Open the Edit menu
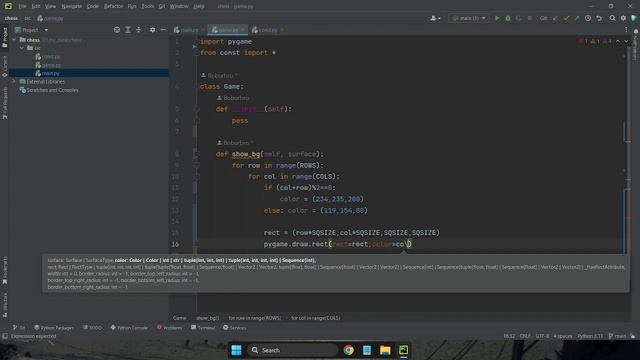640x360 pixels. click(x=36, y=6)
